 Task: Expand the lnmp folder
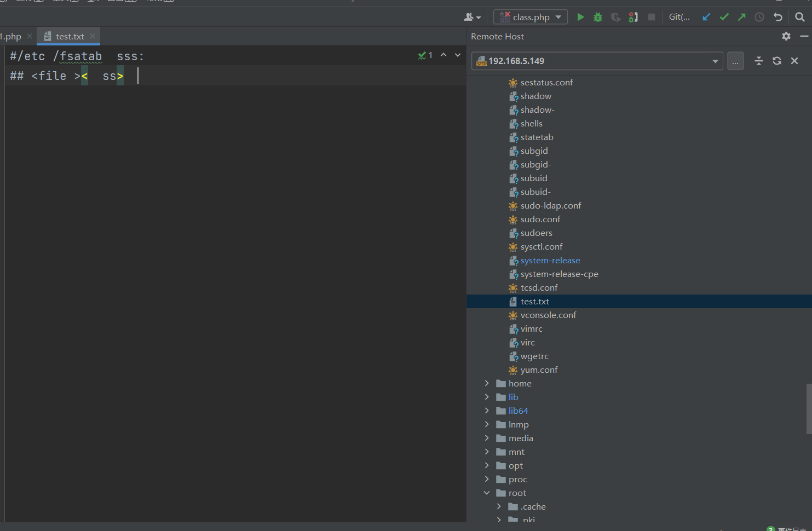(487, 424)
